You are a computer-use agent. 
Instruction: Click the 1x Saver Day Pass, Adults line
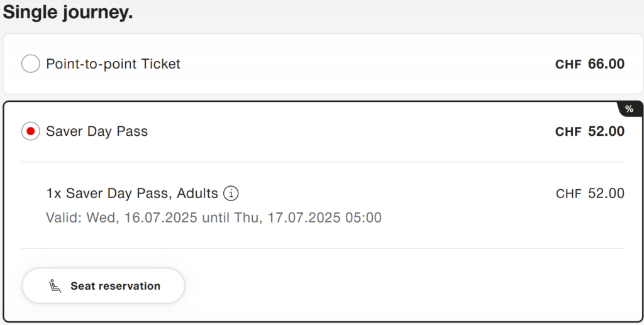coord(132,193)
